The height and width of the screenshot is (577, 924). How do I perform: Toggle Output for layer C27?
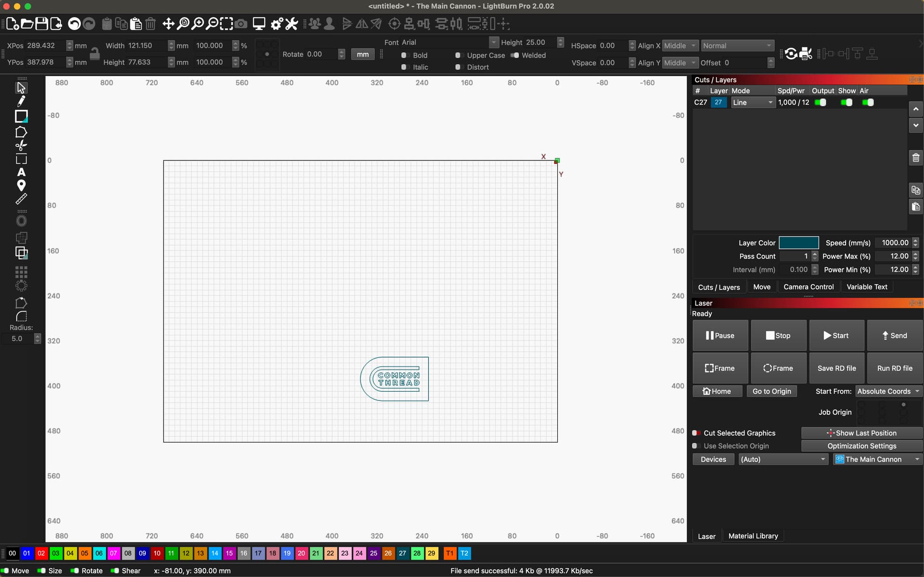pyautogui.click(x=821, y=103)
